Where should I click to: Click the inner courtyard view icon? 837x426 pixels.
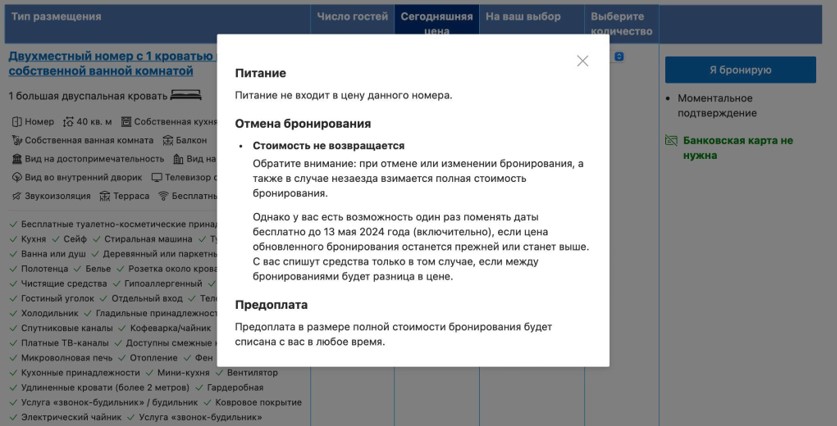17,177
